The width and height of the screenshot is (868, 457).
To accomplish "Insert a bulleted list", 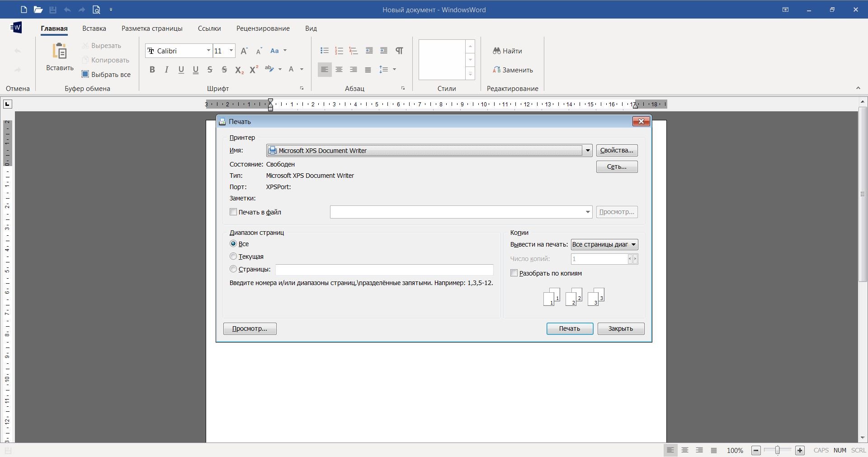I will click(325, 51).
